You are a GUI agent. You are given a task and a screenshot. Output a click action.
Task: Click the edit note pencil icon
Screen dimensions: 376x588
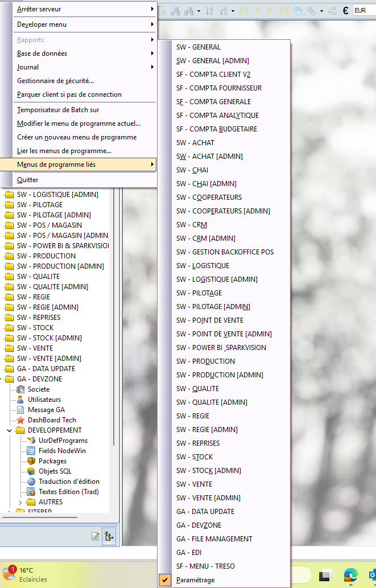(x=95, y=536)
